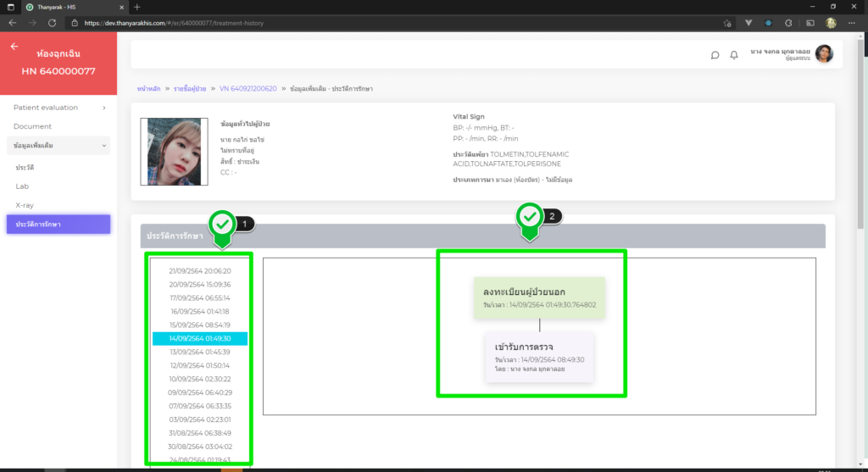Select visit dated 13/09/2564 01:45:39

click(x=199, y=352)
